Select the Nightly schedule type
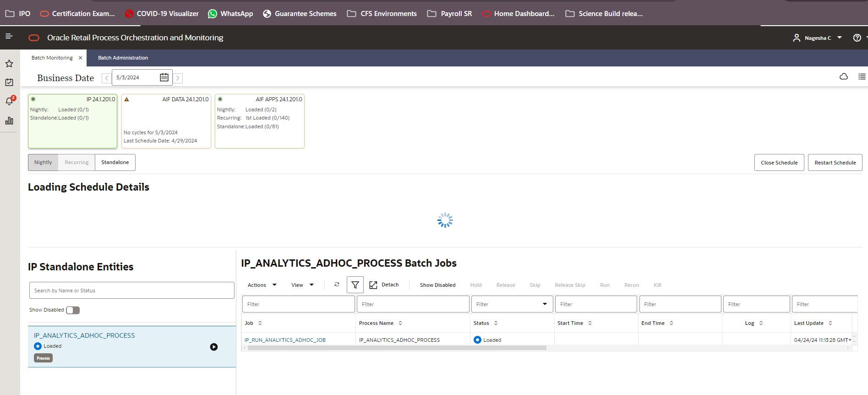 tap(43, 162)
